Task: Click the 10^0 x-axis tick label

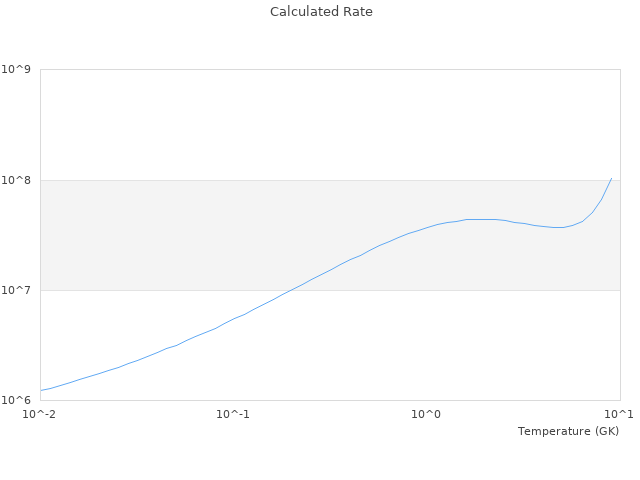Action: 427,414
